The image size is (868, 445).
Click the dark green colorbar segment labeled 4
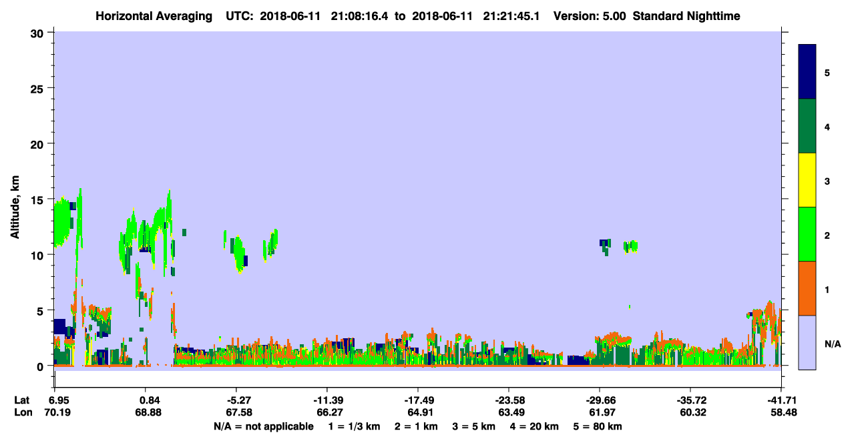(807, 126)
